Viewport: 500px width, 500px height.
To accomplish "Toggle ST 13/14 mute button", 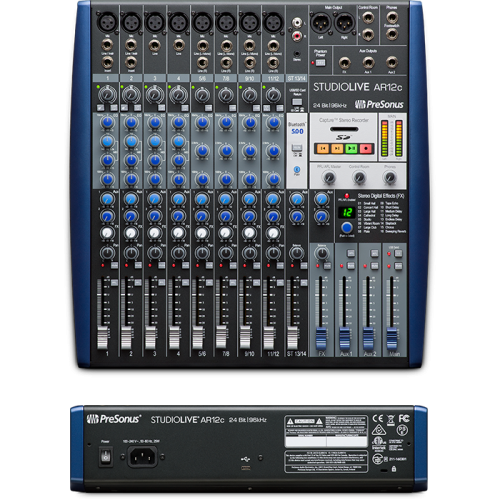I will (304, 265).
